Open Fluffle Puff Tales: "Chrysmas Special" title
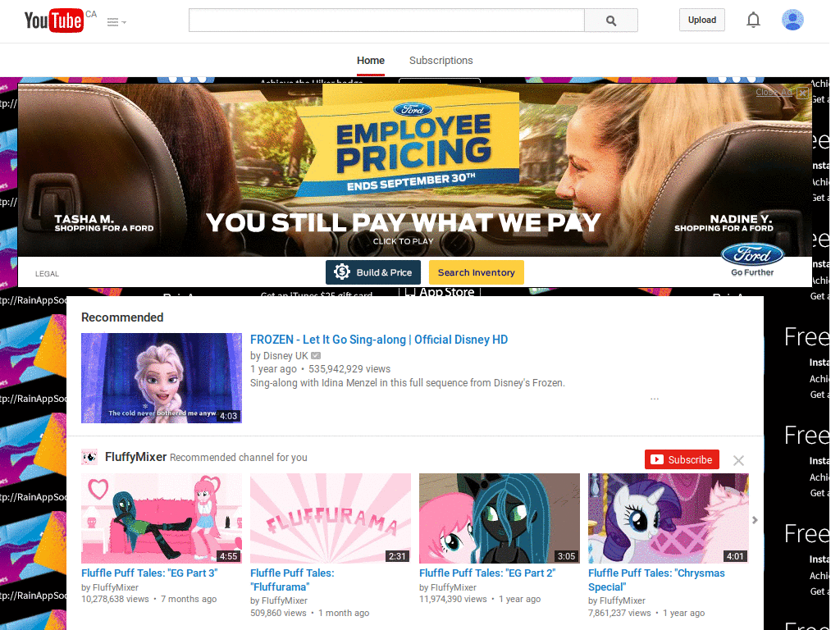The width and height of the screenshot is (840, 630). point(656,580)
